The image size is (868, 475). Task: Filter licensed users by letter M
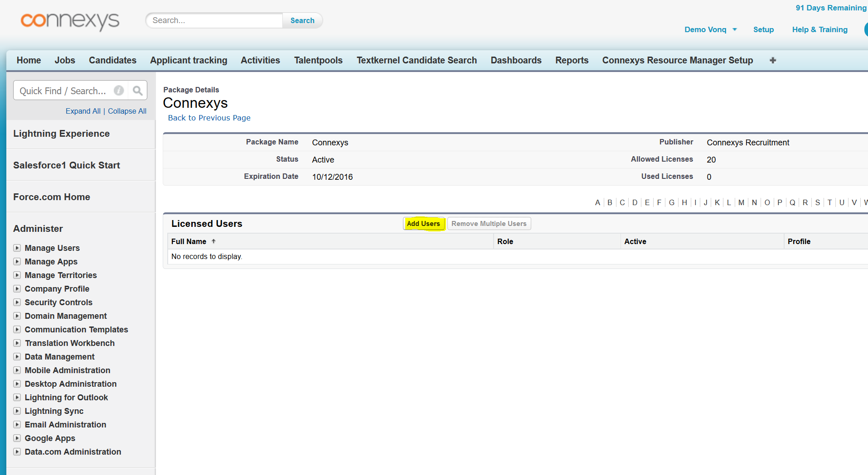pos(741,202)
